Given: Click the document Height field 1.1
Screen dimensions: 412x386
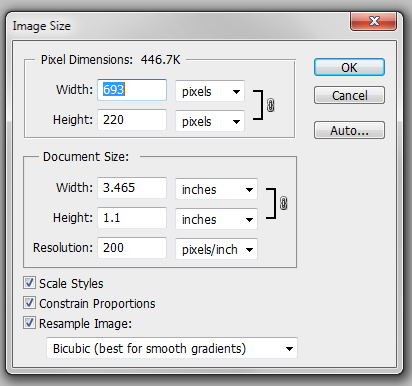Looking at the screenshot, I should point(132,218).
